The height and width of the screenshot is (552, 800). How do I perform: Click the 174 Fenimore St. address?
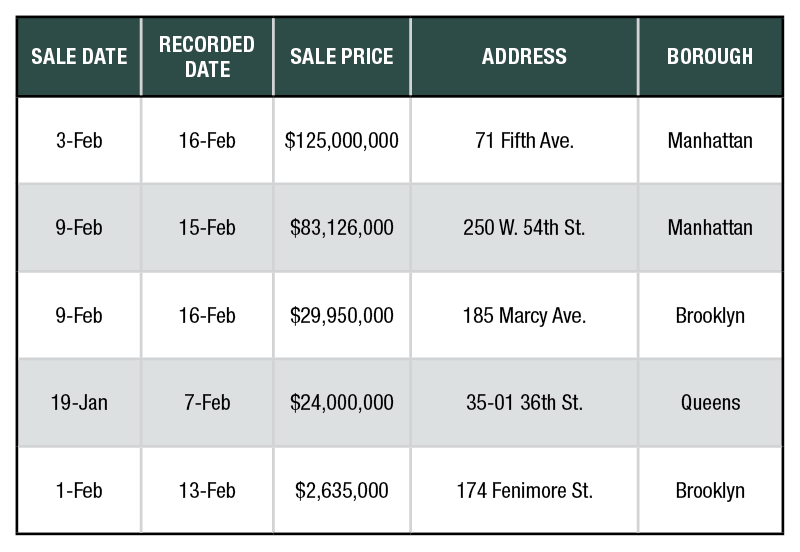tap(524, 491)
